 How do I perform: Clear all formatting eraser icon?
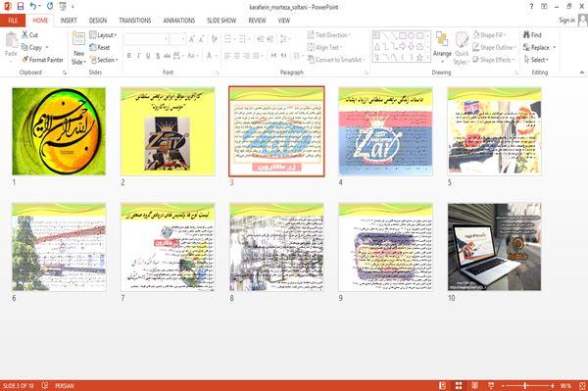click(x=214, y=39)
